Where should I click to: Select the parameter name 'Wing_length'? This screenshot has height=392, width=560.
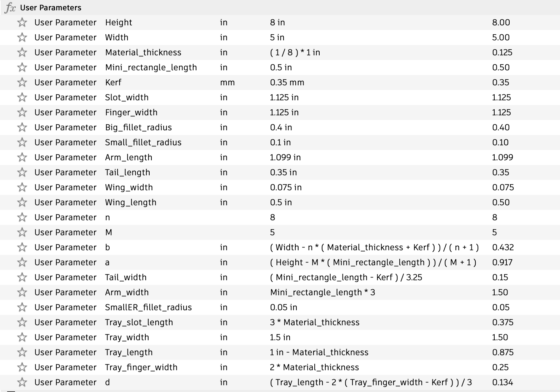[x=131, y=203]
